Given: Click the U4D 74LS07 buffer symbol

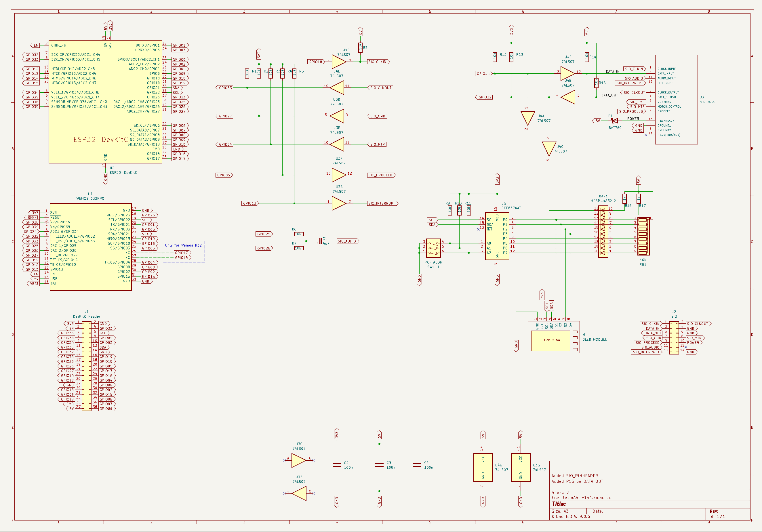Looking at the screenshot, I should (x=338, y=62).
